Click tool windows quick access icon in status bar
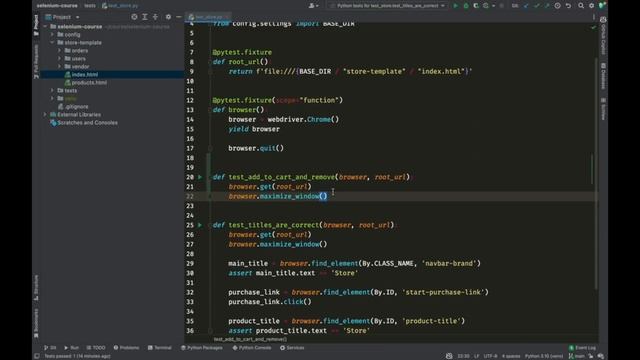Image resolution: width=640 pixels, height=360 pixels. 37,356
